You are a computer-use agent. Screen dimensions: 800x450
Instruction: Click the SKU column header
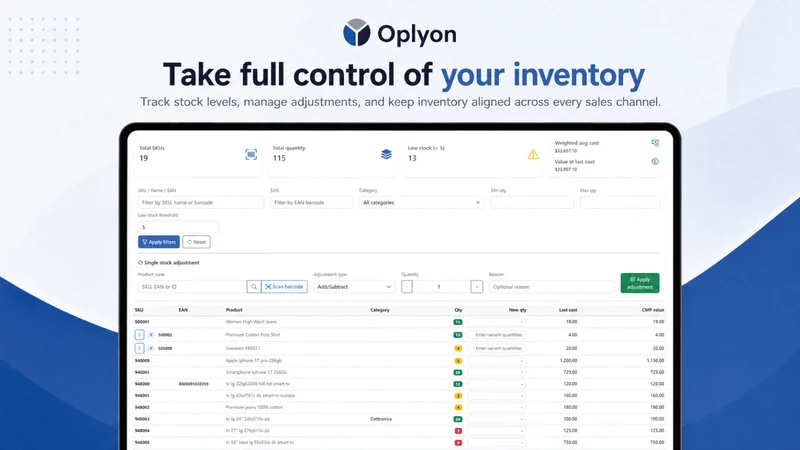pyautogui.click(x=139, y=310)
